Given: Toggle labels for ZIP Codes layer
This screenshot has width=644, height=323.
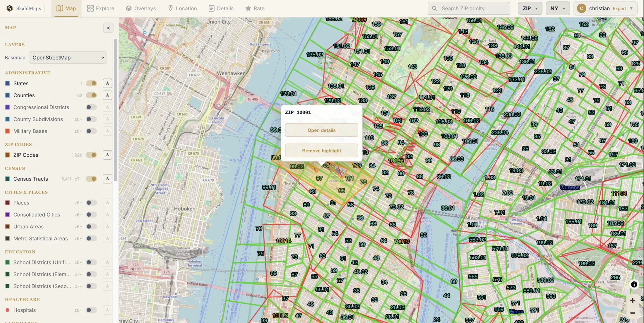Looking at the screenshot, I should pyautogui.click(x=107, y=155).
